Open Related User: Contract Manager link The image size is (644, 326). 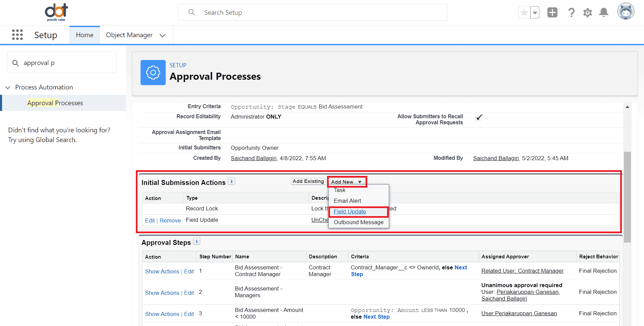pyautogui.click(x=523, y=271)
